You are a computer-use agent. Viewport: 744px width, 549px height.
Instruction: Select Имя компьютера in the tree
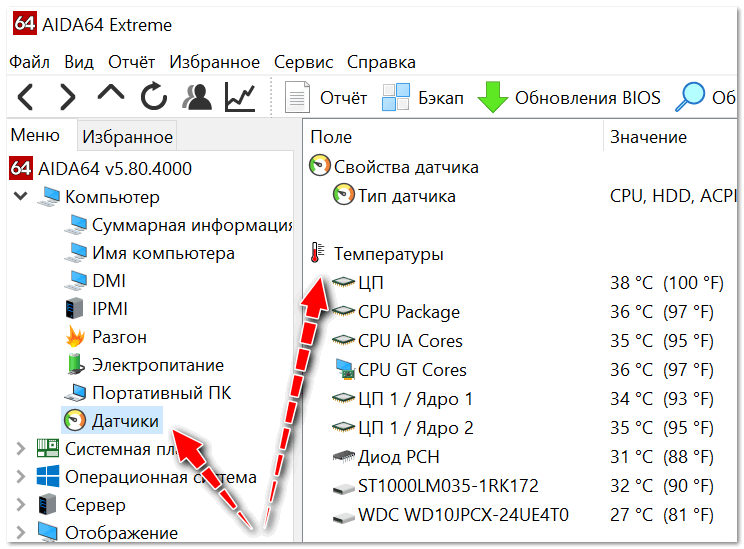[x=163, y=253]
